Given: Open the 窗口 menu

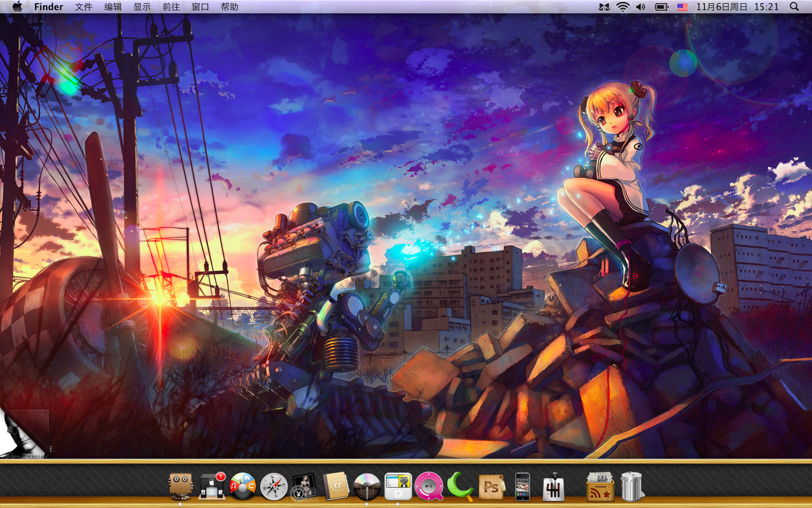Looking at the screenshot, I should (x=200, y=6).
